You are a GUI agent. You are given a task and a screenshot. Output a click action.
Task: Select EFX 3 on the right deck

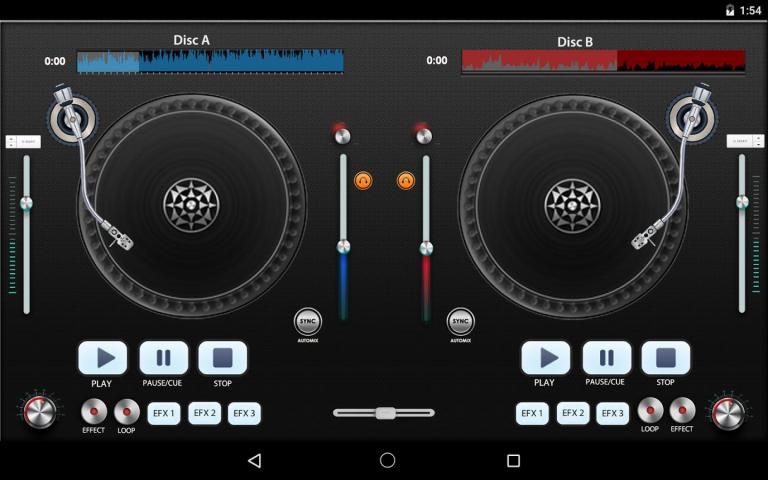613,413
